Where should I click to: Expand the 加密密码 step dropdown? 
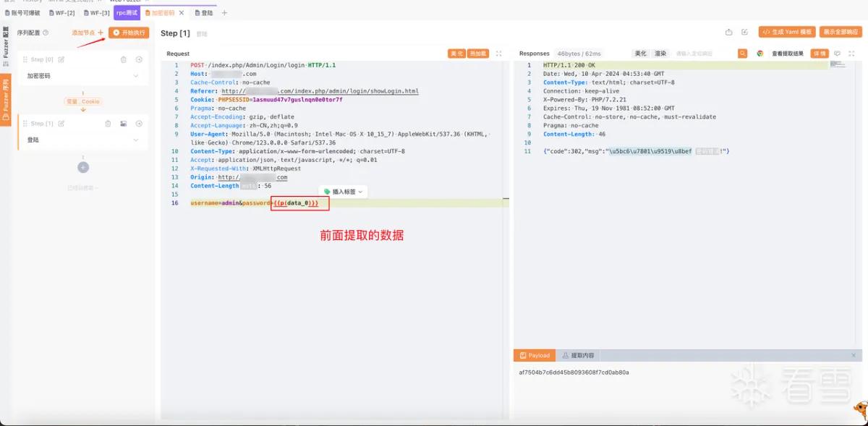point(136,76)
